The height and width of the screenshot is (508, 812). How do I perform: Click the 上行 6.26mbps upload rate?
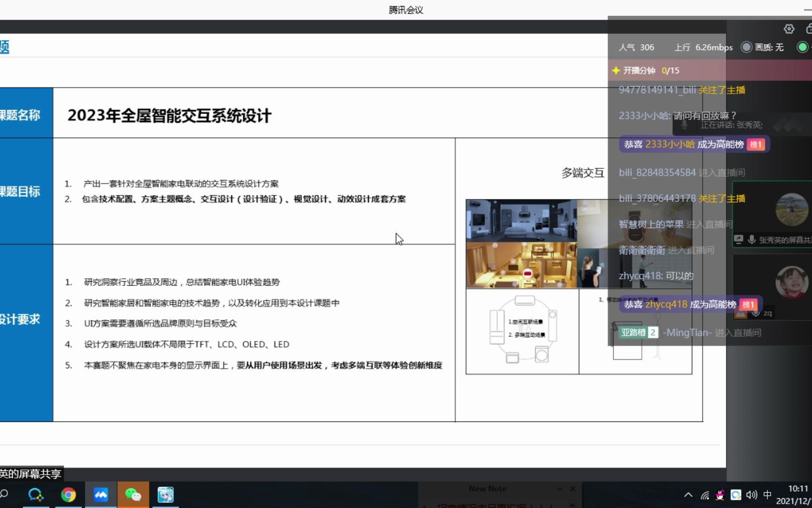pyautogui.click(x=703, y=48)
